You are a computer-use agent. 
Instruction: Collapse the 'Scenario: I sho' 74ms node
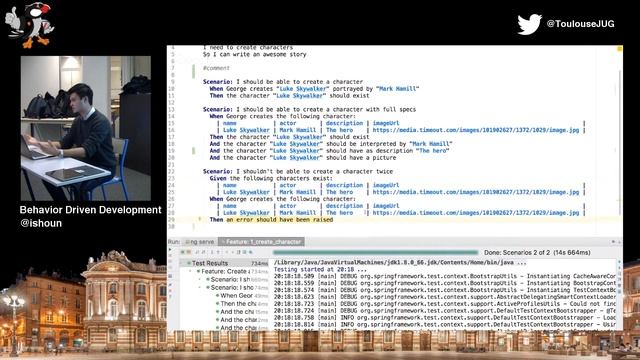click(200, 287)
